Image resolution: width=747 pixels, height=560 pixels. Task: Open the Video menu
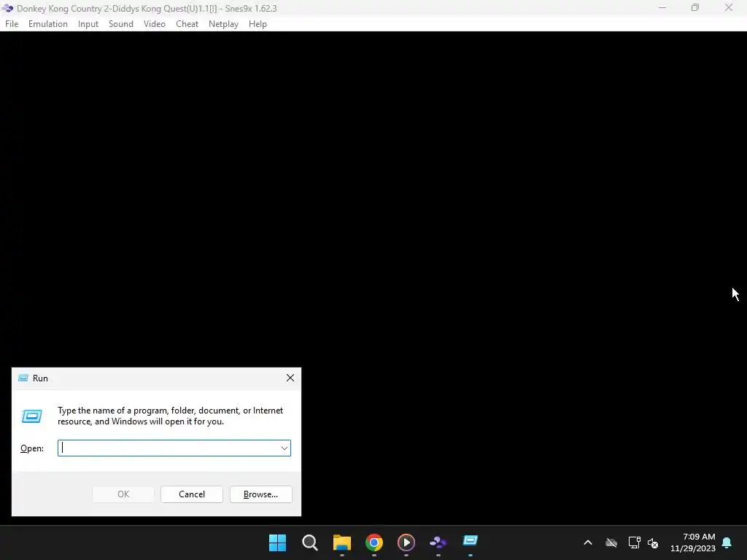coord(155,24)
